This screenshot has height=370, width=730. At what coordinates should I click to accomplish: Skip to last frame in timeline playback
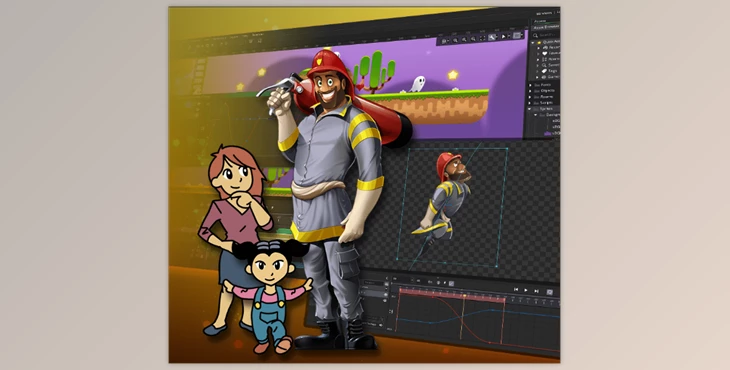click(x=536, y=291)
